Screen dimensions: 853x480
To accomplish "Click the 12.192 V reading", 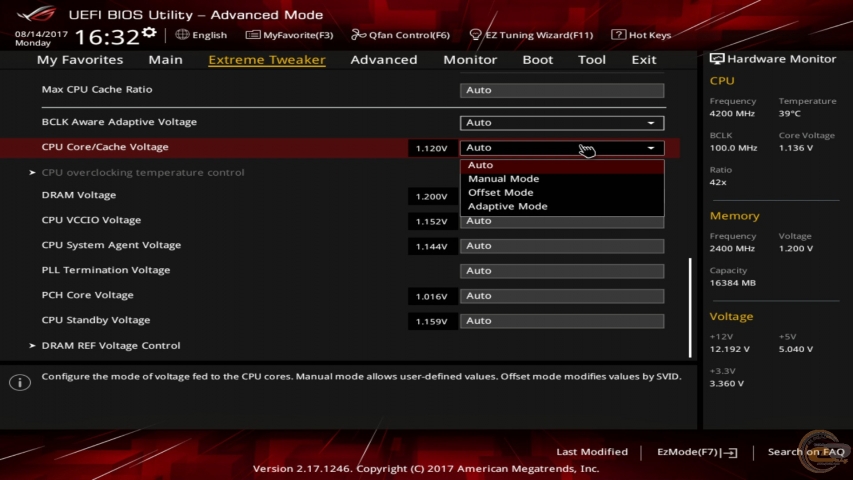I will pyautogui.click(x=730, y=349).
